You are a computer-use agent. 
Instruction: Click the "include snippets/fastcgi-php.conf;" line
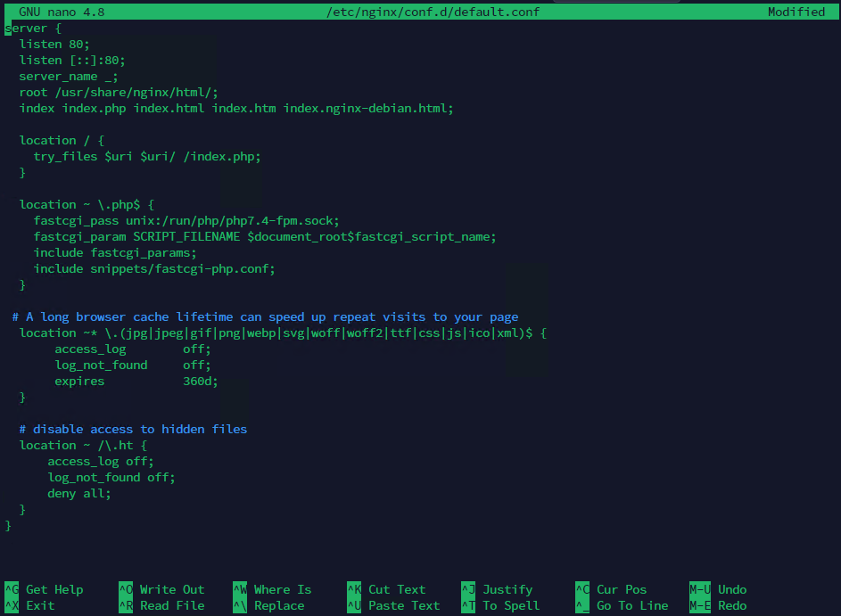coord(154,269)
